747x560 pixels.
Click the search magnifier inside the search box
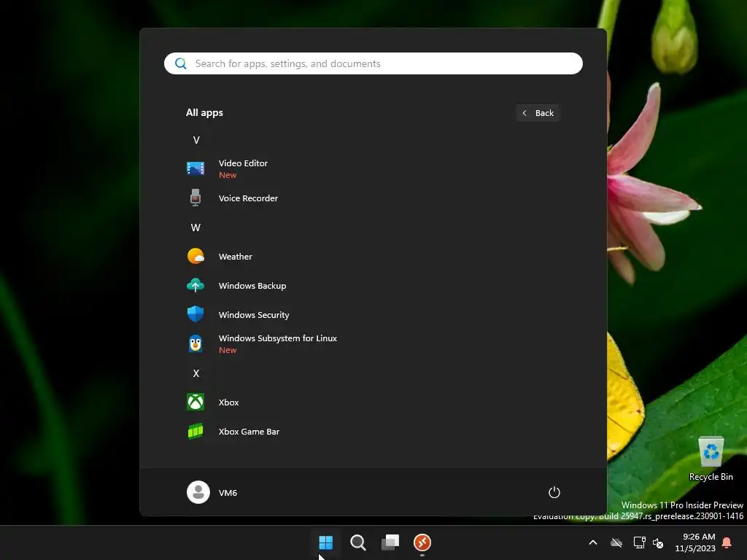pyautogui.click(x=181, y=63)
